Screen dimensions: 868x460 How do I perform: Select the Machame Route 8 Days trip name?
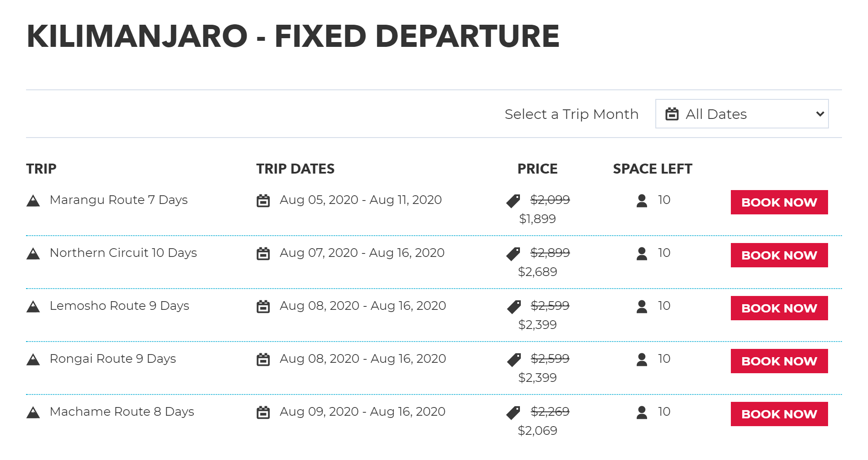(x=122, y=411)
